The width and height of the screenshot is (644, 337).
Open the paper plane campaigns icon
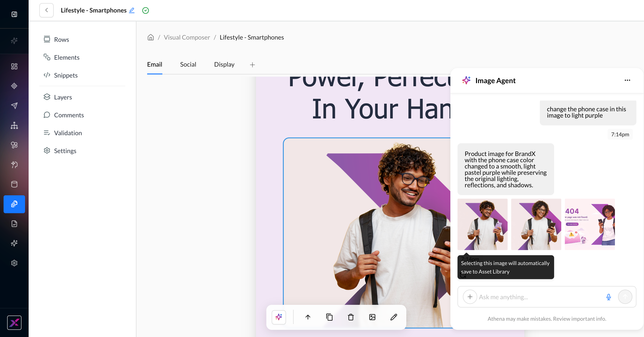(x=14, y=106)
